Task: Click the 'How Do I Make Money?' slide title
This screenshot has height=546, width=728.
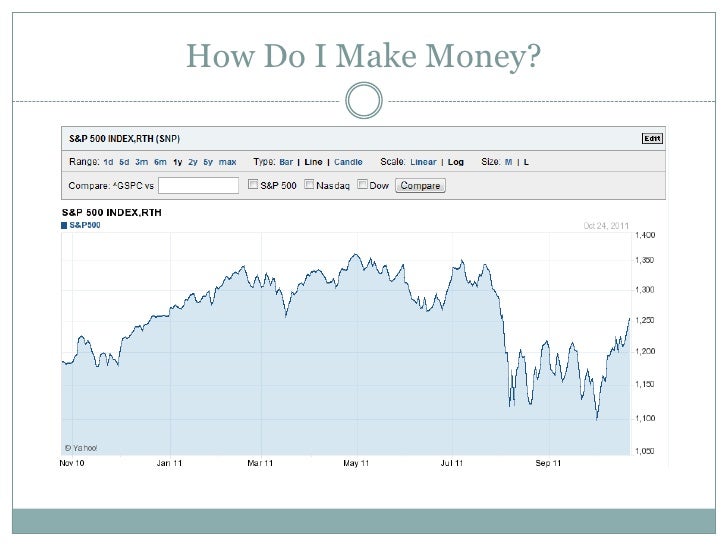Action: pyautogui.click(x=364, y=56)
